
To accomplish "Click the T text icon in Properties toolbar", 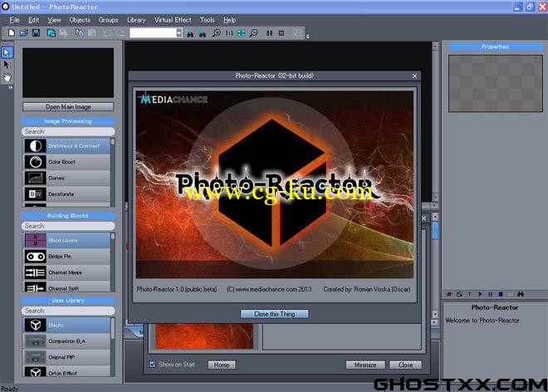I will (470, 294).
